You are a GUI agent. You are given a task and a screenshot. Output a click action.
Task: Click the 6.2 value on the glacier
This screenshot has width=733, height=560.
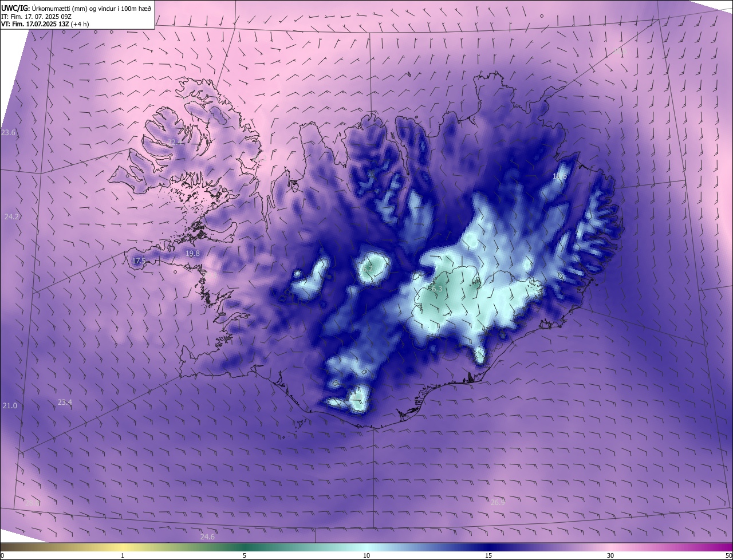(x=368, y=268)
